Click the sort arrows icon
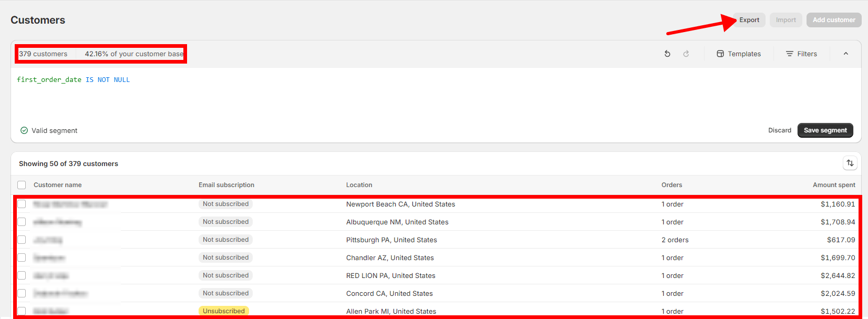 click(x=850, y=163)
